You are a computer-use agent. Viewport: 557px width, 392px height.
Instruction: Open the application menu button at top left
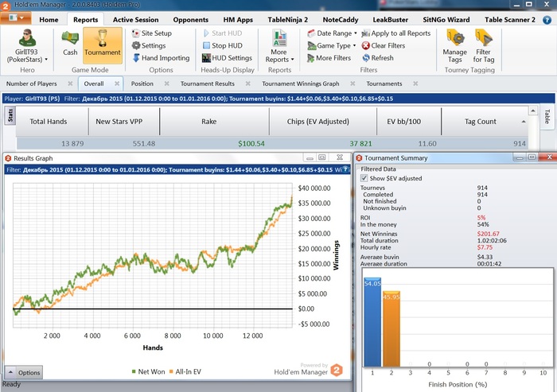point(16,17)
